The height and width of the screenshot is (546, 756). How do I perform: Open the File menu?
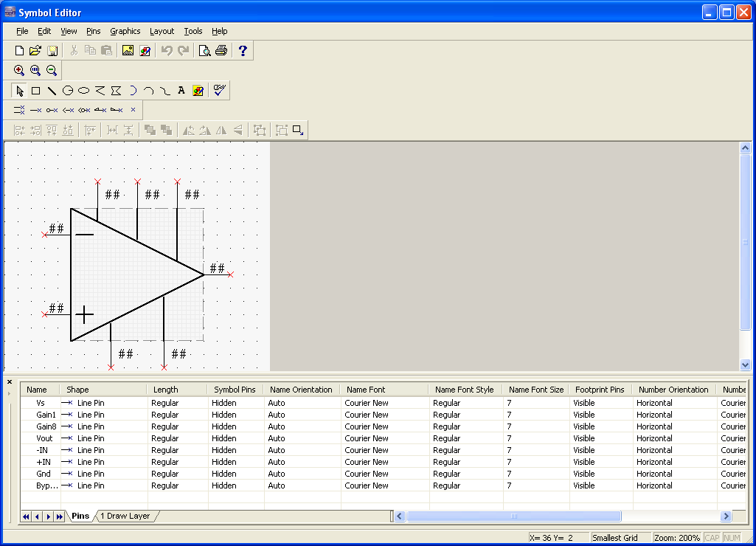coord(22,31)
